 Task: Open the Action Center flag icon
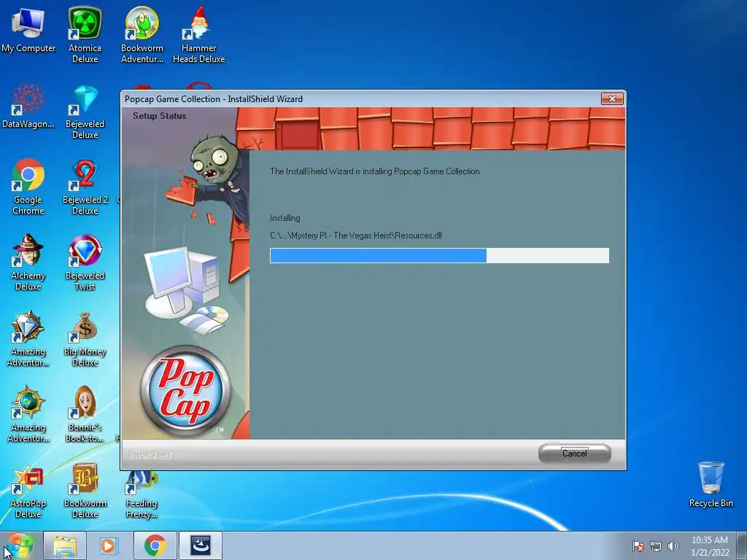pyautogui.click(x=638, y=546)
